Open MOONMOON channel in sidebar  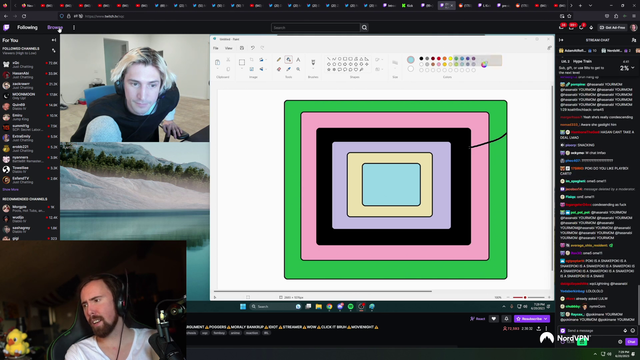(30, 96)
